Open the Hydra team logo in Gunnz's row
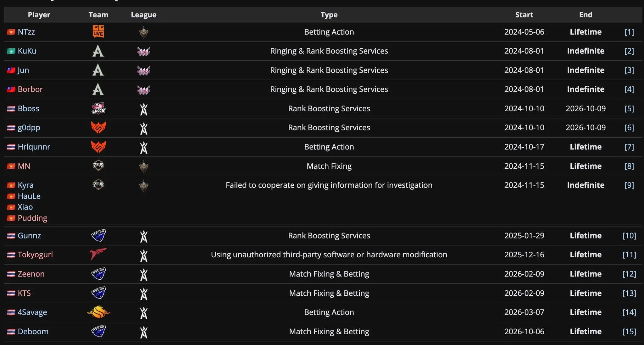The height and width of the screenshot is (345, 644). [98, 235]
